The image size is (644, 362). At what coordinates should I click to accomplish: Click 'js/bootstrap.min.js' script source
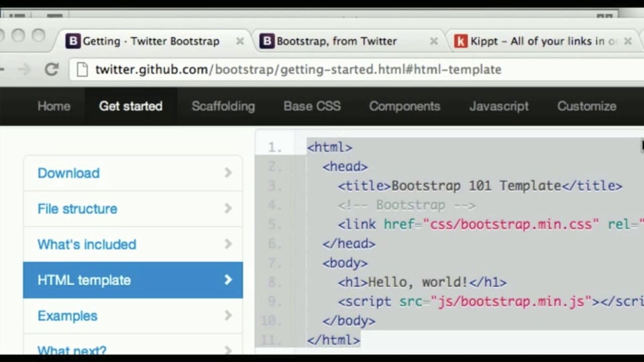coord(511,302)
